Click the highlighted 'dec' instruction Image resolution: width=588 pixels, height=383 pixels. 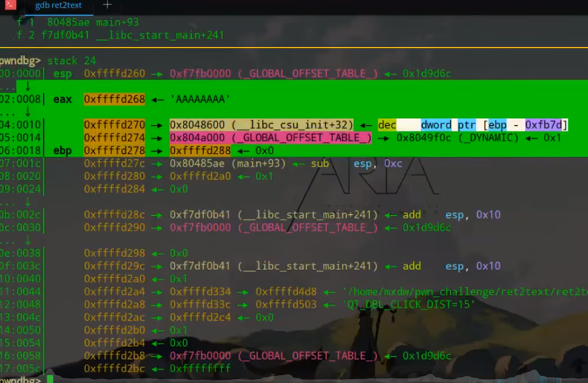coord(387,125)
